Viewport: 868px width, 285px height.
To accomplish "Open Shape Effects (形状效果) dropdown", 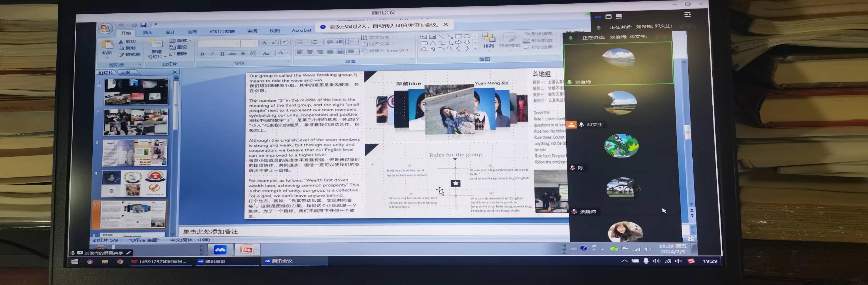I will pyautogui.click(x=540, y=47).
